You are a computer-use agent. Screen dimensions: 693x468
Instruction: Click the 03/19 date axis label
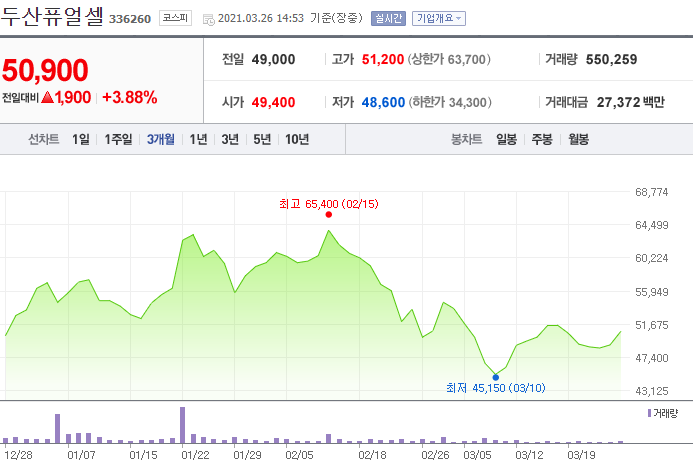pos(581,455)
